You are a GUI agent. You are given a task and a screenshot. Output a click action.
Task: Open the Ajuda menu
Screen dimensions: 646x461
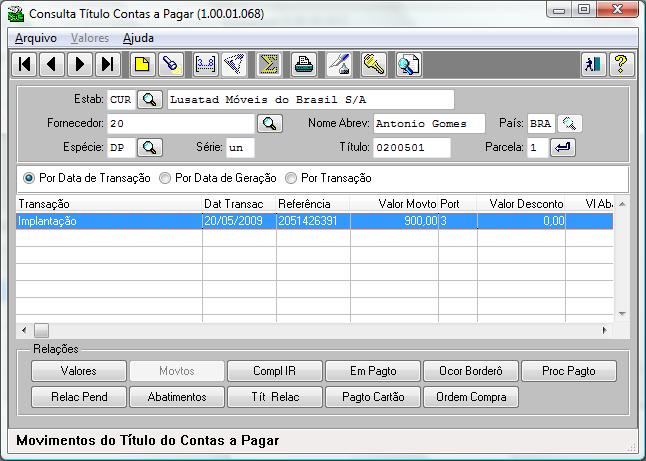pyautogui.click(x=138, y=38)
